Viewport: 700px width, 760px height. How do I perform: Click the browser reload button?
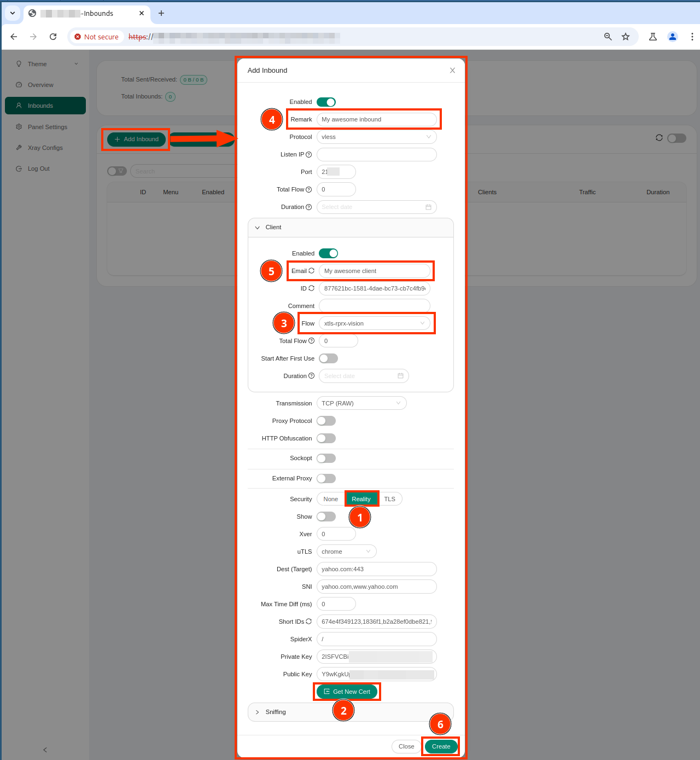(53, 37)
